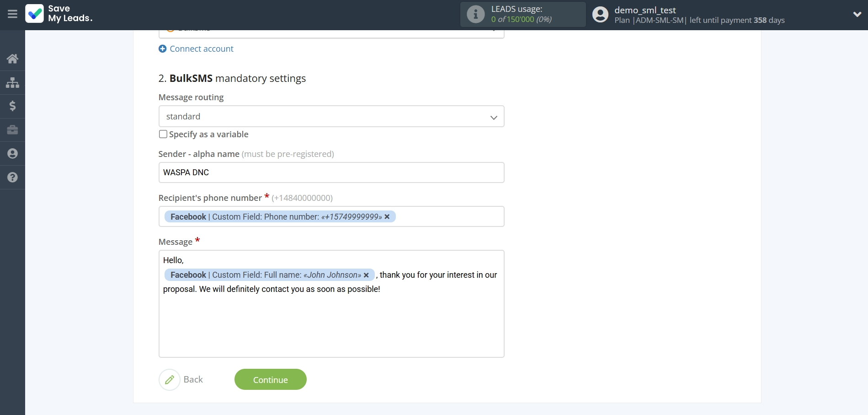Viewport: 868px width, 415px height.
Task: Enable Specify as a variable checkbox
Action: click(163, 134)
